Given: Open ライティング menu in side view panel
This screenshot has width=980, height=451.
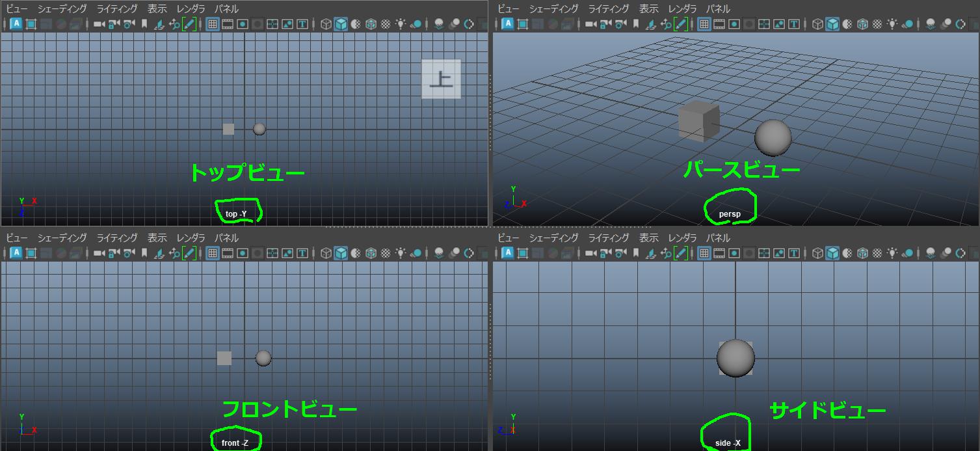Looking at the screenshot, I should [609, 238].
